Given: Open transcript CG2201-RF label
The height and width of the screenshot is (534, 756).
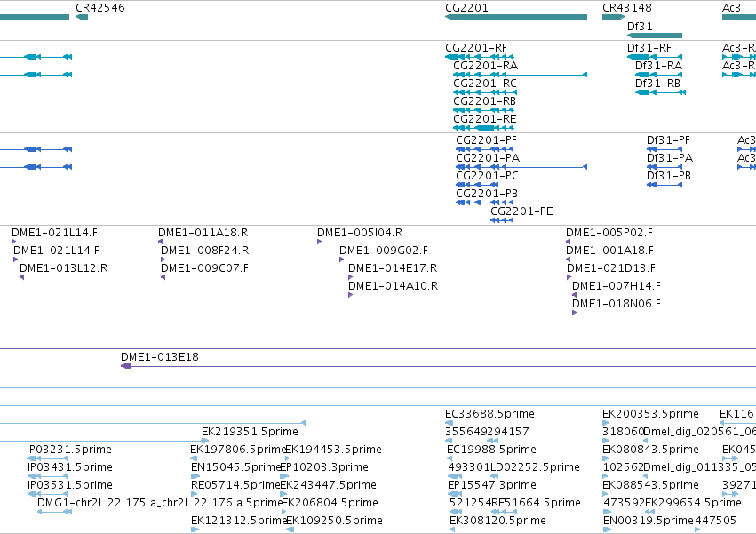Looking at the screenshot, I should [x=476, y=48].
